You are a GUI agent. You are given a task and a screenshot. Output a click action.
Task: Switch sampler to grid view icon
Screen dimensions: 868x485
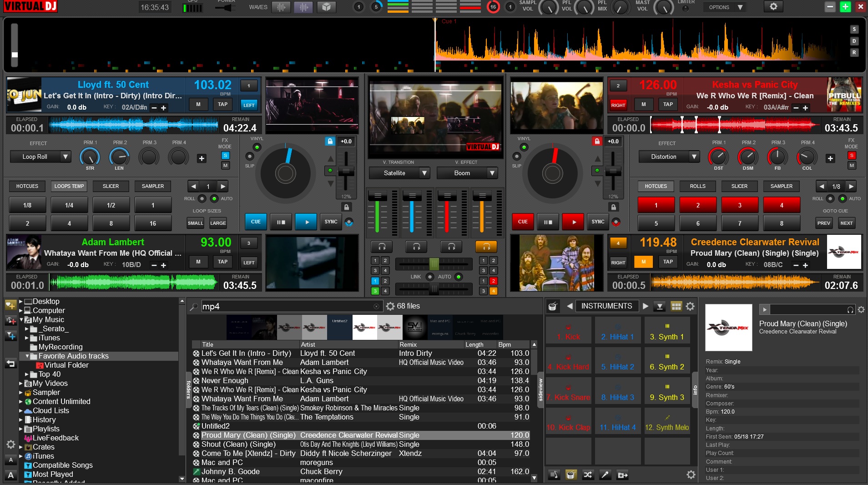(676, 306)
